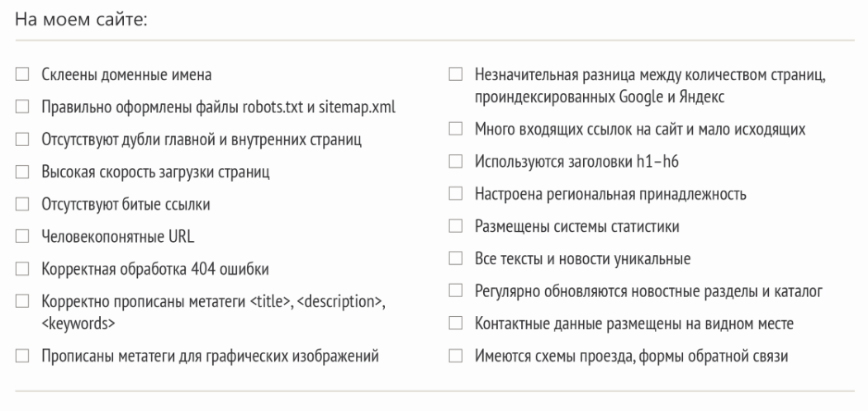This screenshot has height=411, width=868.
Task: Mark the metatags title, description, keywords checkbox
Action: click(22, 301)
